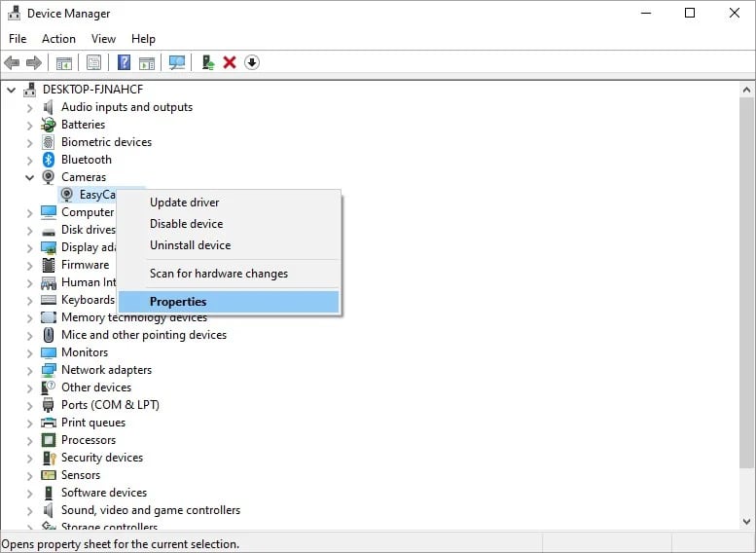This screenshot has width=756, height=553.
Task: Select the Biometric devices tree label
Action: click(107, 142)
